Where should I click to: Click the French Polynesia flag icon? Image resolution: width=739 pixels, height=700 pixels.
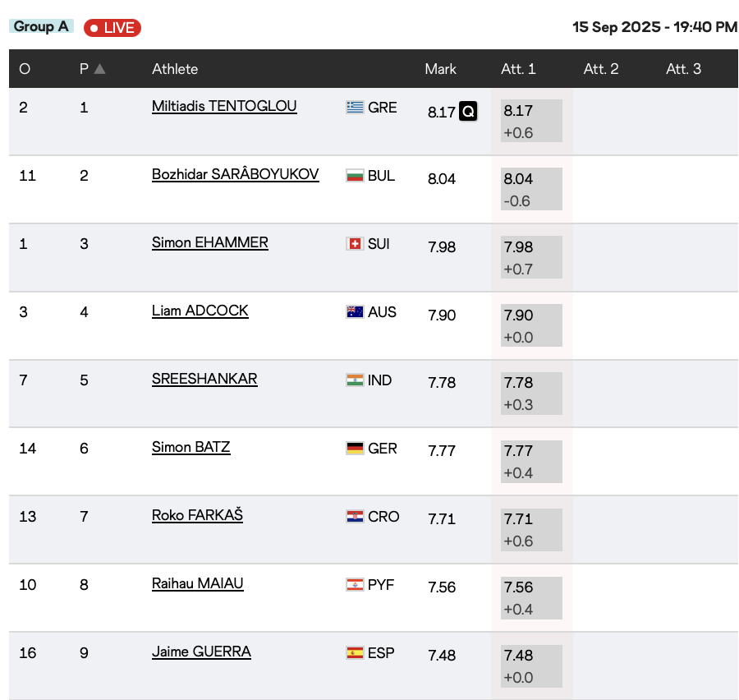coord(355,585)
